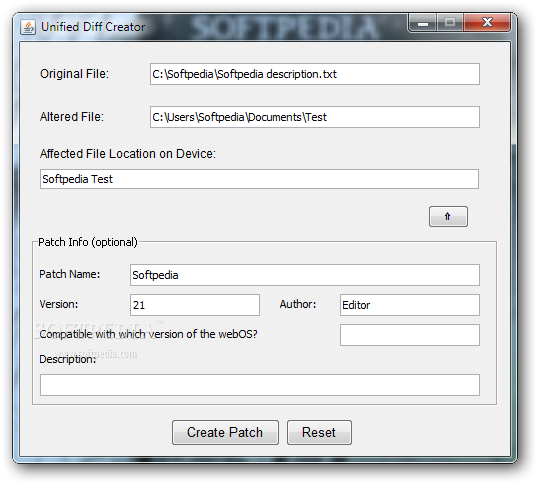Click into the Version field

tap(195, 305)
